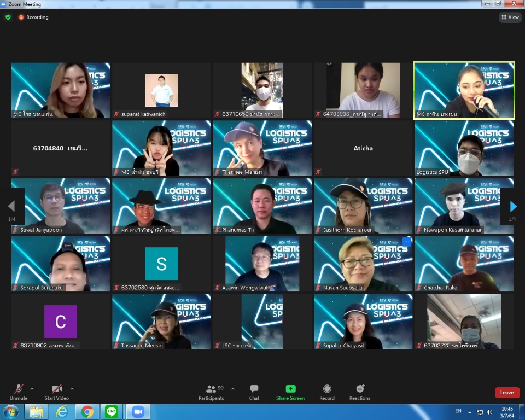
Task: Select suparat katiwanich profile picture tile
Action: (x=161, y=90)
